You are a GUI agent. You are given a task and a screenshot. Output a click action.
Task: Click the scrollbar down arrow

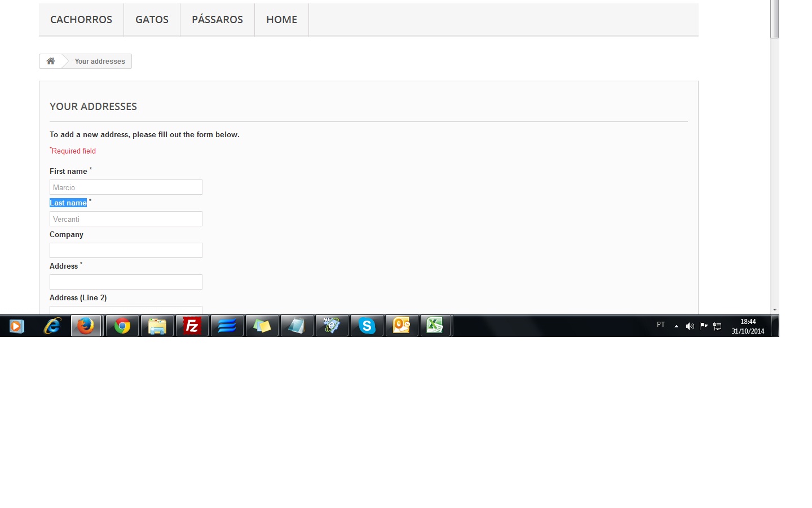click(x=775, y=309)
